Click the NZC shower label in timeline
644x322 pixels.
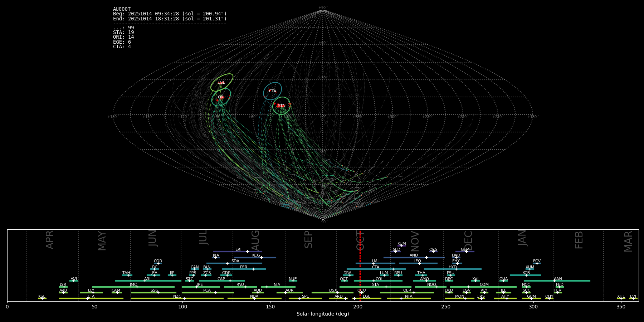pyautogui.click(x=177, y=297)
